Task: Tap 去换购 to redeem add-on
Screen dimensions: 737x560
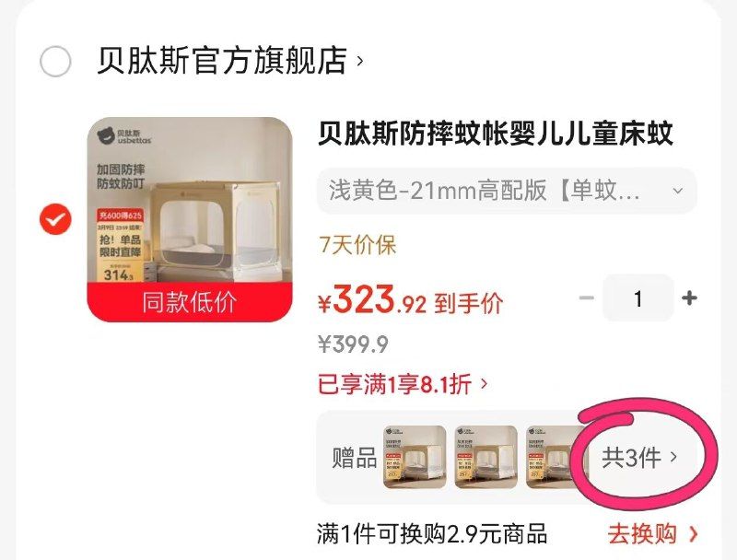Action: (652, 533)
